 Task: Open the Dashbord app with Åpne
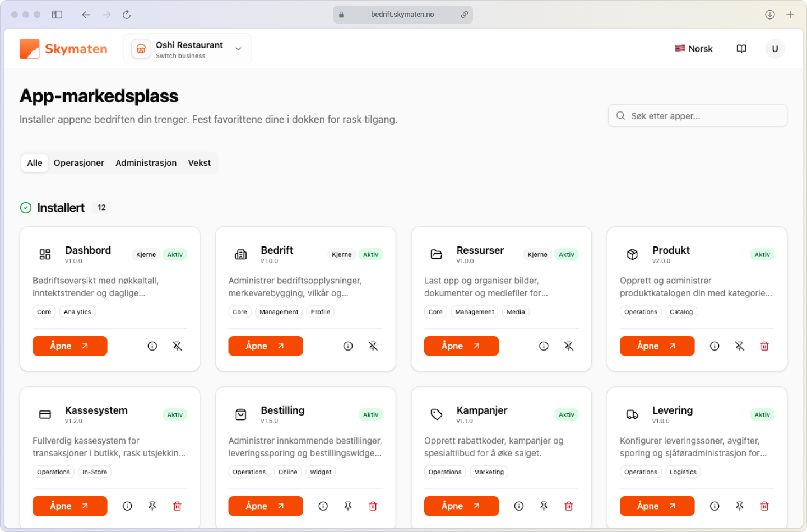click(69, 346)
